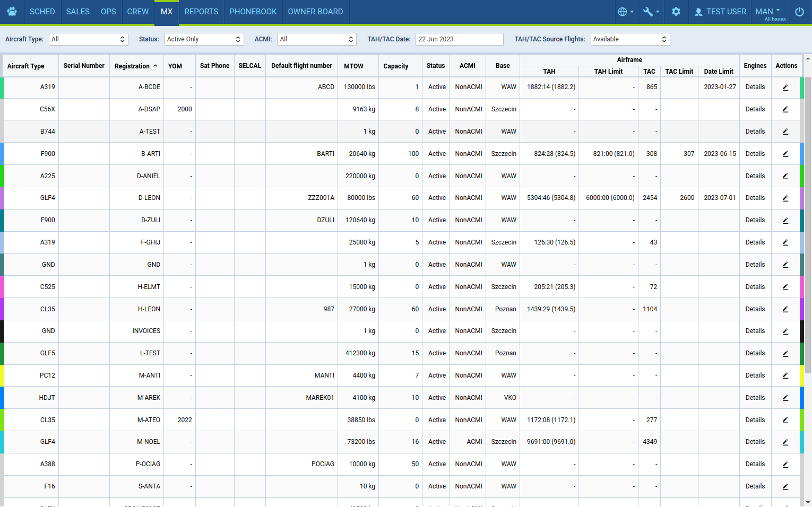Viewport: 812px width, 507px height.
Task: Open the wrench tools menu
Action: point(651,12)
